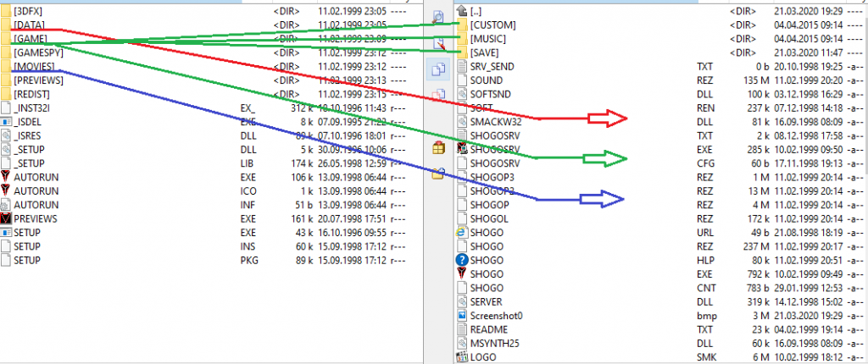Click the Screenshot0 bmp image icon
Viewport: 868px width, 364px height.
[x=463, y=315]
